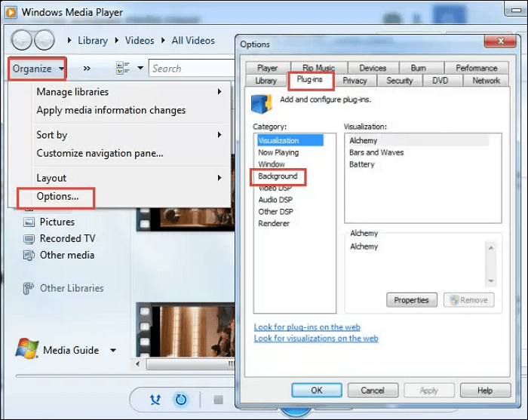Select the Battery visualization
Viewport: 528px width, 420px height.
[362, 164]
